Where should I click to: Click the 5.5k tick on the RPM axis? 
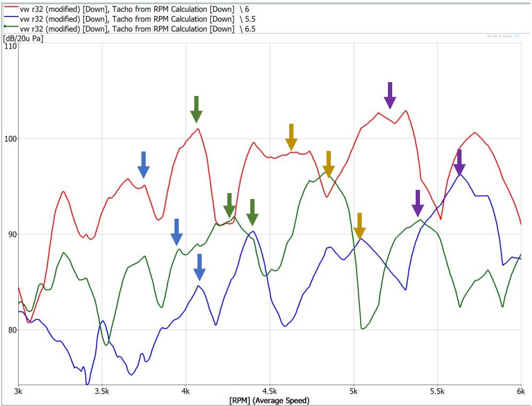(x=438, y=391)
